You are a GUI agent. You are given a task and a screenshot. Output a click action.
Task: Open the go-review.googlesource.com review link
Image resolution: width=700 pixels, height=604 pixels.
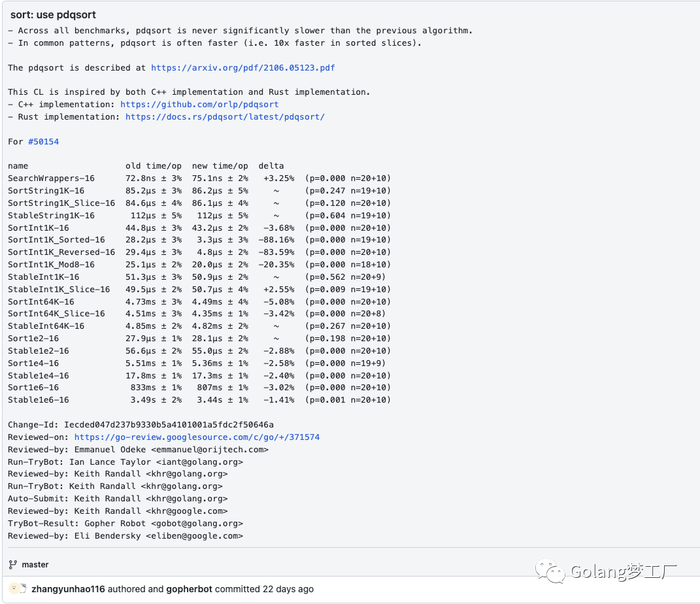(197, 437)
